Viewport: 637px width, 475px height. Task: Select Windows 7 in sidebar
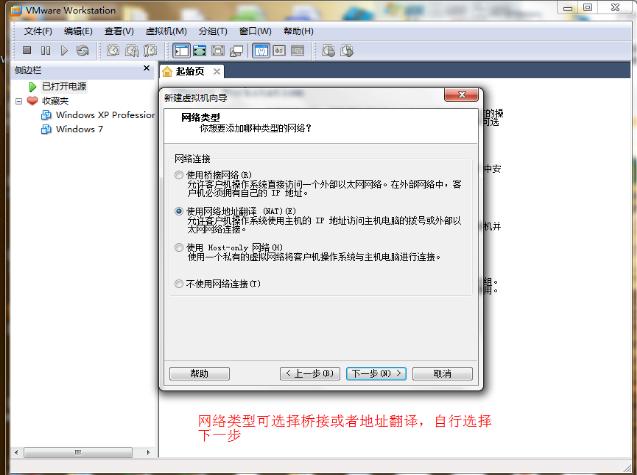tap(79, 129)
